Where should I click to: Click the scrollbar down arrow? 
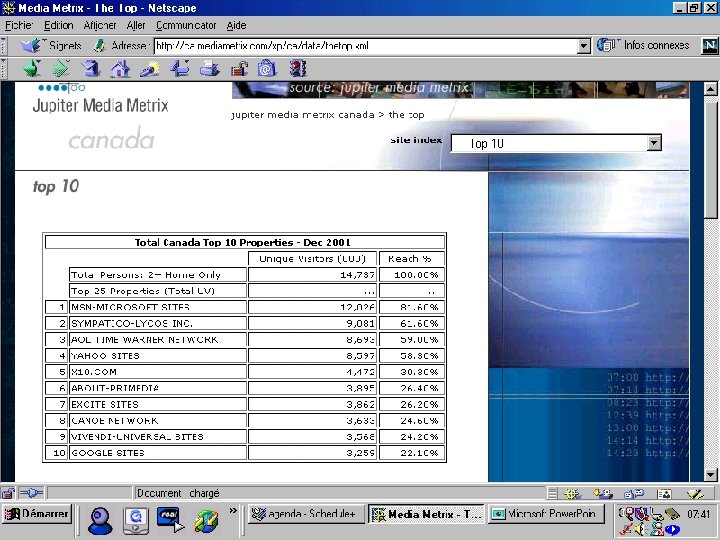710,474
